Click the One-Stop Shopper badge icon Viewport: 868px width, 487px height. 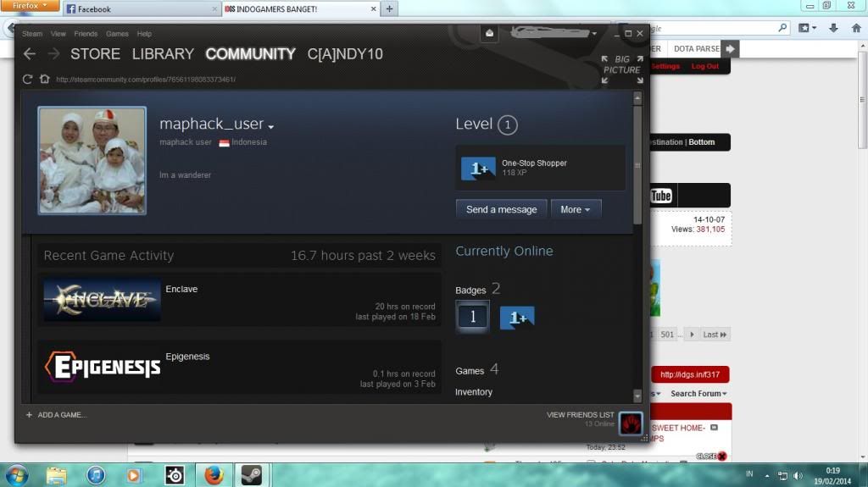[x=478, y=169]
